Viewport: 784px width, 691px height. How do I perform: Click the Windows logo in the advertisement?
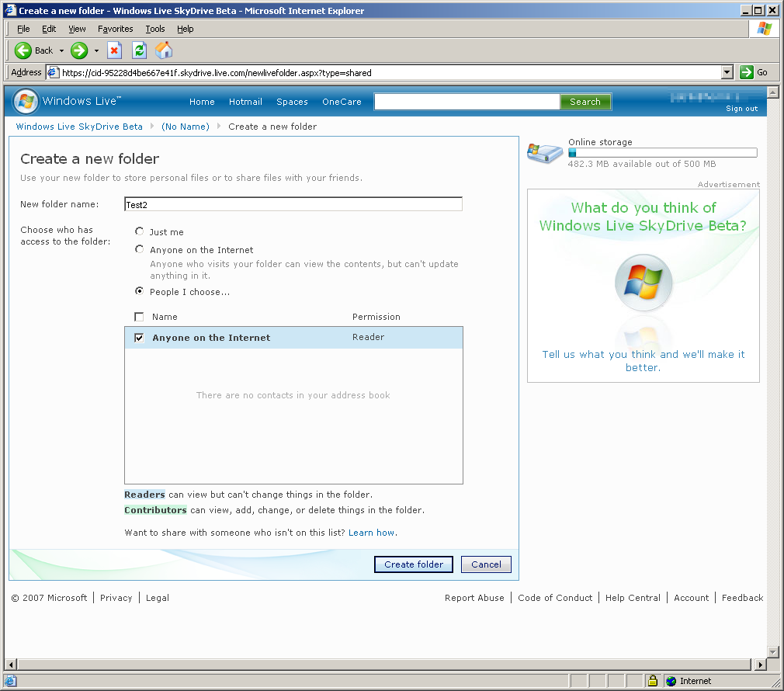click(644, 283)
